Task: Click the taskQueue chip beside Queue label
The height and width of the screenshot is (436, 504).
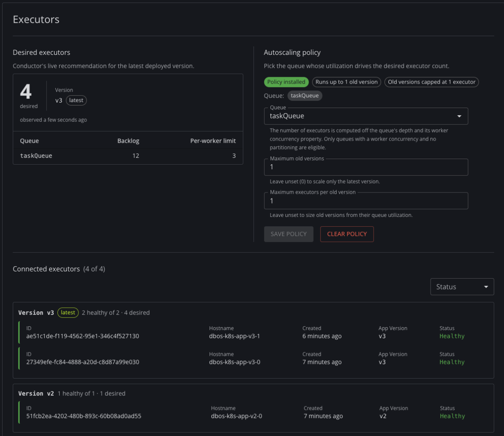Action: (x=304, y=96)
